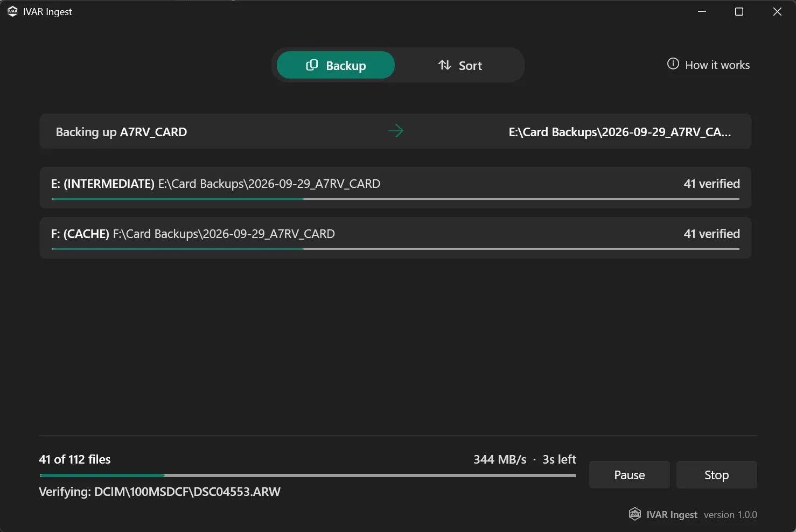This screenshot has width=796, height=532.
Task: Minimize the IVAR Ingest window
Action: (702, 12)
